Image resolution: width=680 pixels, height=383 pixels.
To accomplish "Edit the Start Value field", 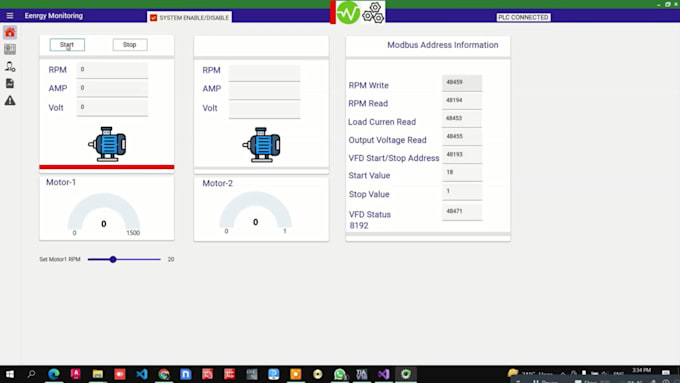I will click(462, 173).
